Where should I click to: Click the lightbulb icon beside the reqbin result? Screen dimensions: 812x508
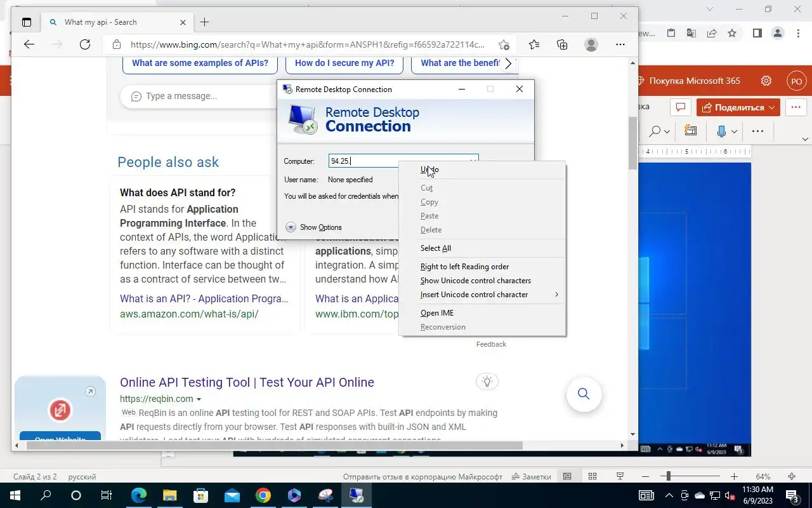[x=487, y=382]
